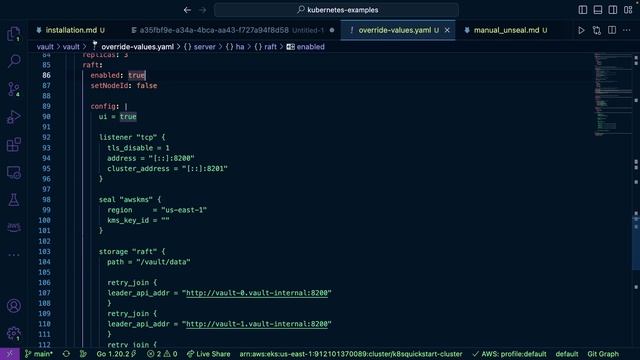The width and height of the screenshot is (640, 360).
Task: Open Customize Layout options
Action: pos(628,10)
